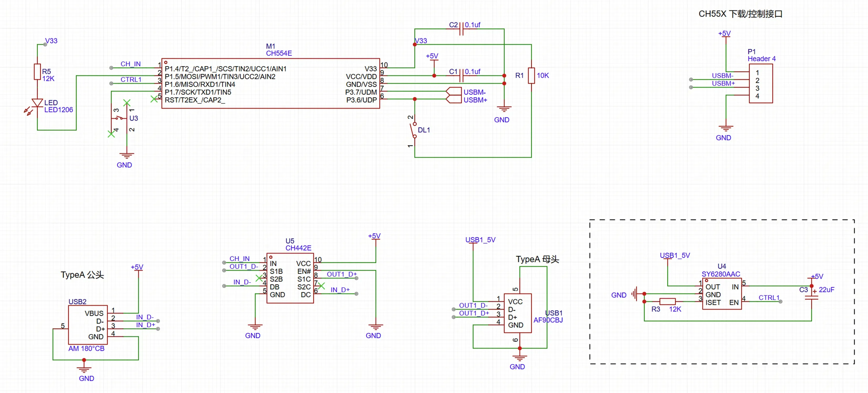Click the CH442E U5 chip body
The width and height of the screenshot is (868, 393).
290,278
